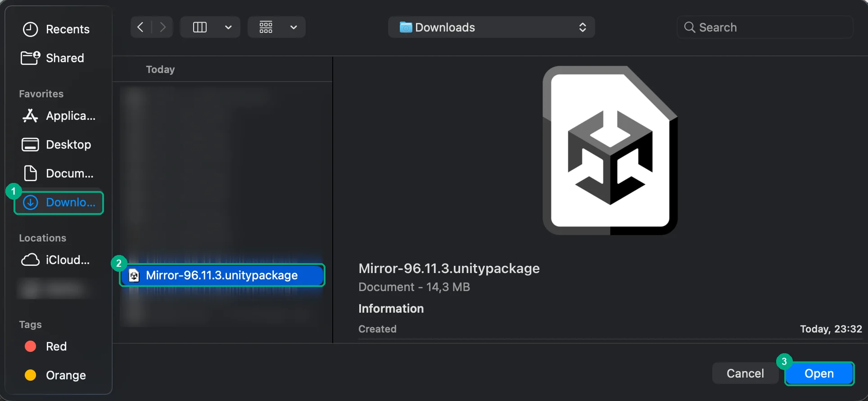Select Shared folder in sidebar
The image size is (868, 401).
(x=53, y=58)
